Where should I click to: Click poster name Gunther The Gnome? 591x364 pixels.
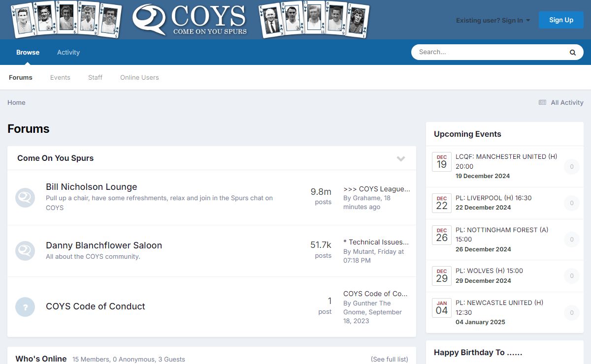[x=372, y=307]
